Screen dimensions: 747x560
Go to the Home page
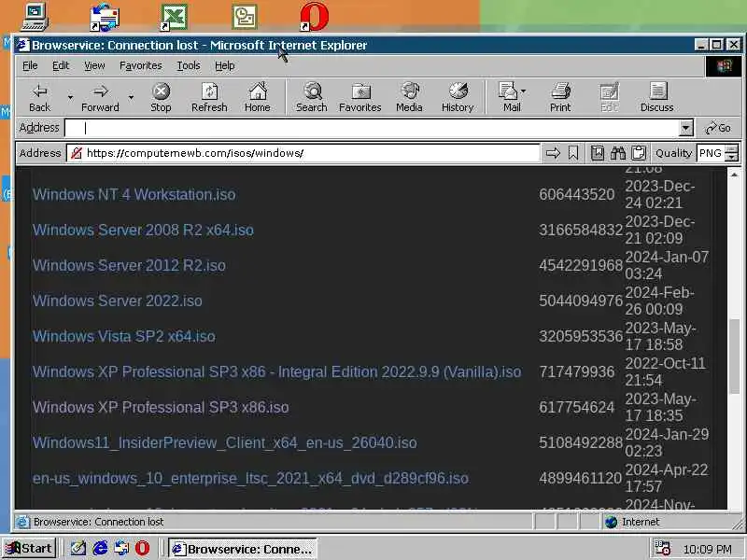click(x=258, y=98)
